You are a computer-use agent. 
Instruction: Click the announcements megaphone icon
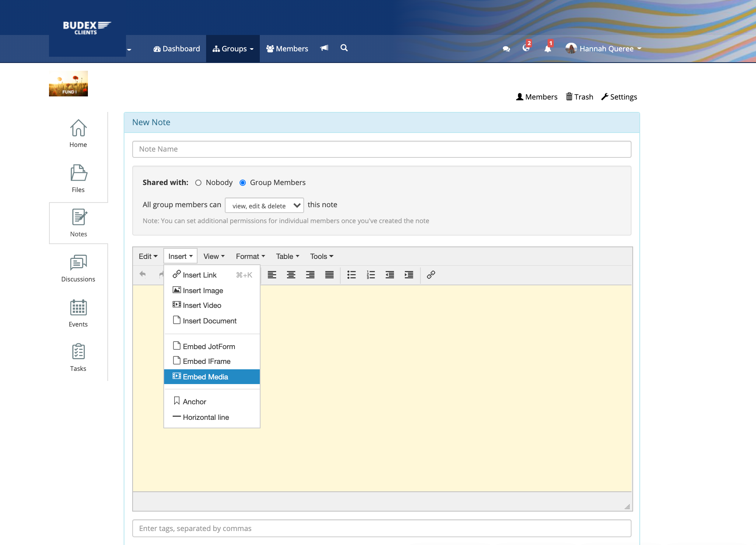pos(324,48)
